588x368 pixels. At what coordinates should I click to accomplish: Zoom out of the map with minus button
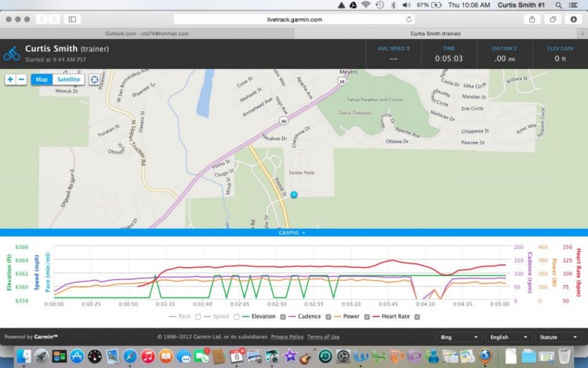click(21, 79)
